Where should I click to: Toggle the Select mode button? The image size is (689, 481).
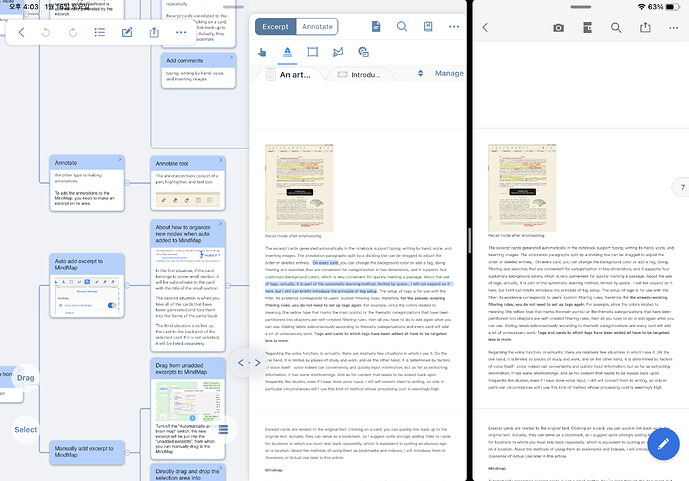[25, 430]
